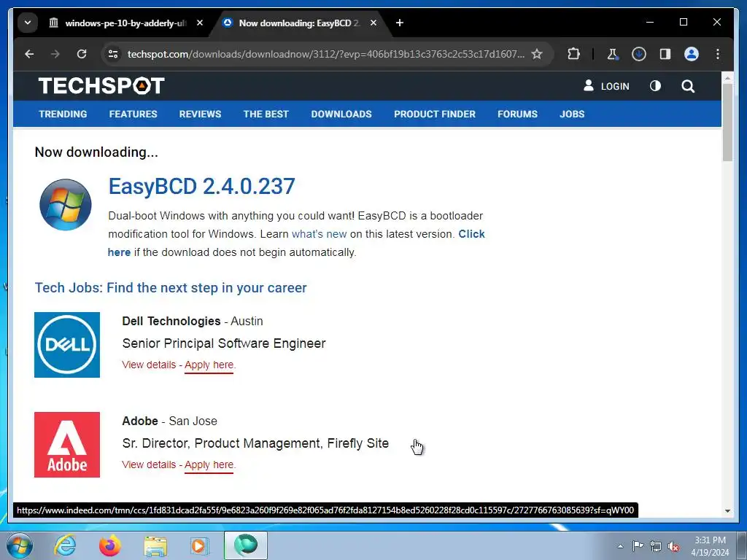Open the TRENDING menu

click(63, 114)
